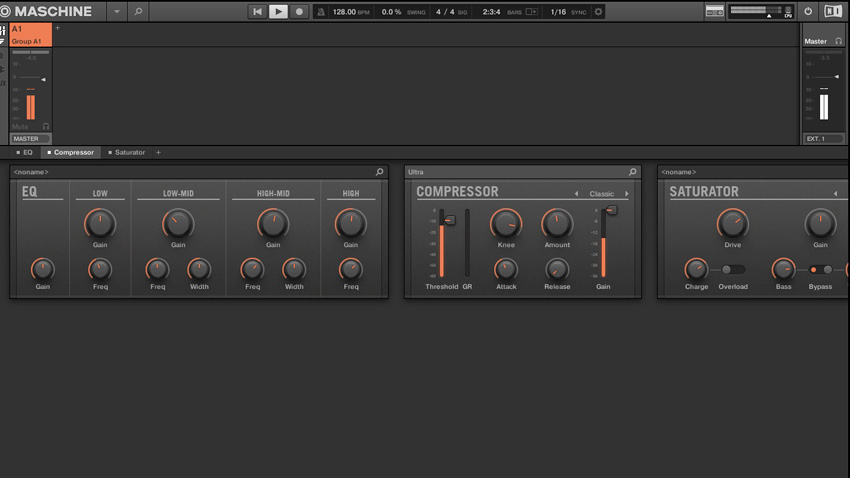Screen dimensions: 850x478
Task: Click the Saturator Bass knob
Action: [783, 269]
